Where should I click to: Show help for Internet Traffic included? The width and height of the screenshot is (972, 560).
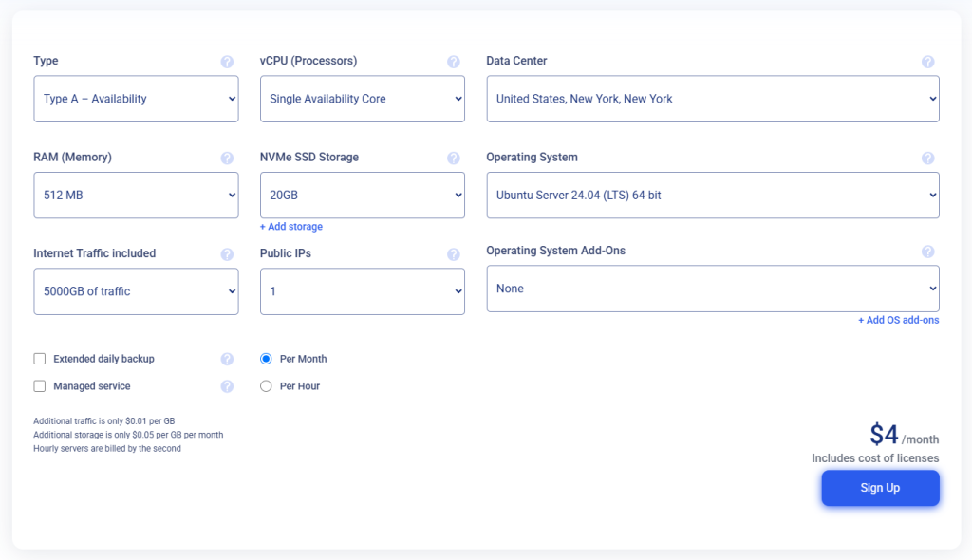(x=227, y=254)
